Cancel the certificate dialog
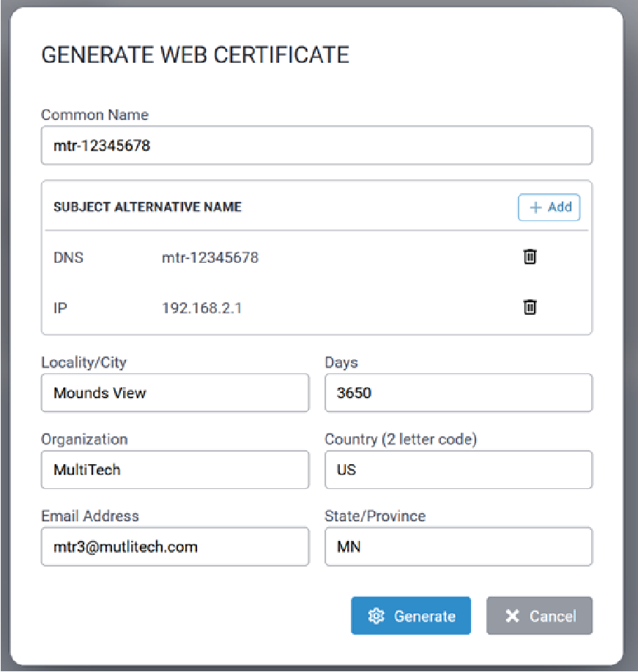 click(539, 616)
